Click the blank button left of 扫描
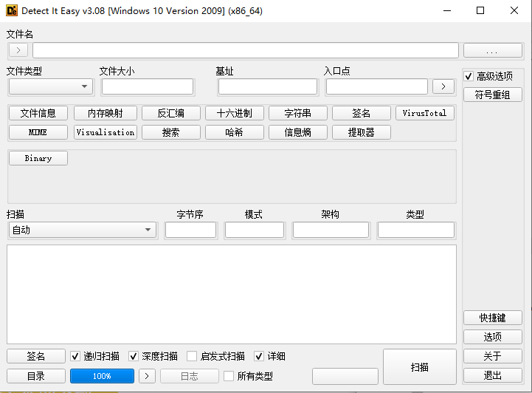The height and width of the screenshot is (393, 532). pyautogui.click(x=345, y=376)
